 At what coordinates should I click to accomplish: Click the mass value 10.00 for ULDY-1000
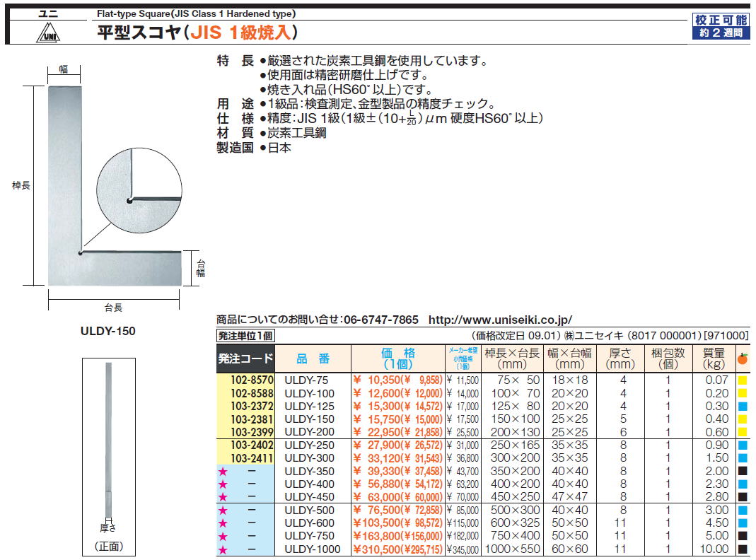714,549
